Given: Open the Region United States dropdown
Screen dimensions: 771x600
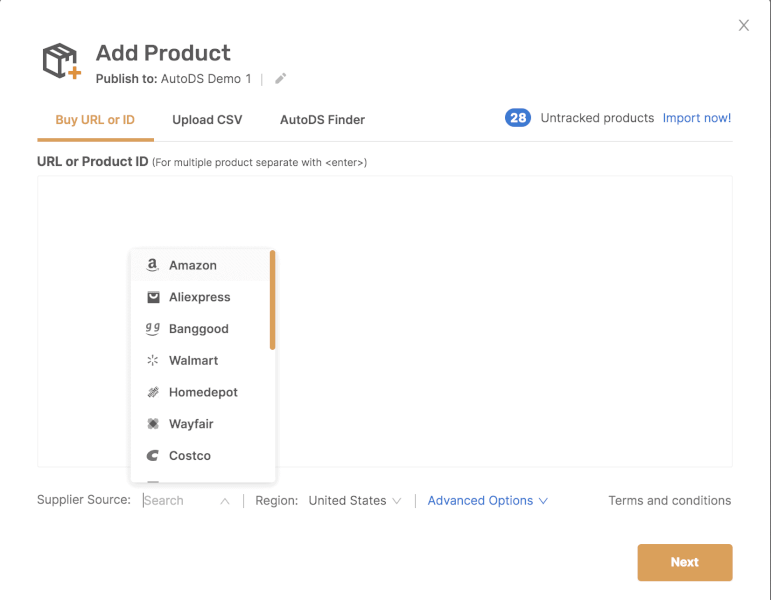Looking at the screenshot, I should pyautogui.click(x=354, y=501).
